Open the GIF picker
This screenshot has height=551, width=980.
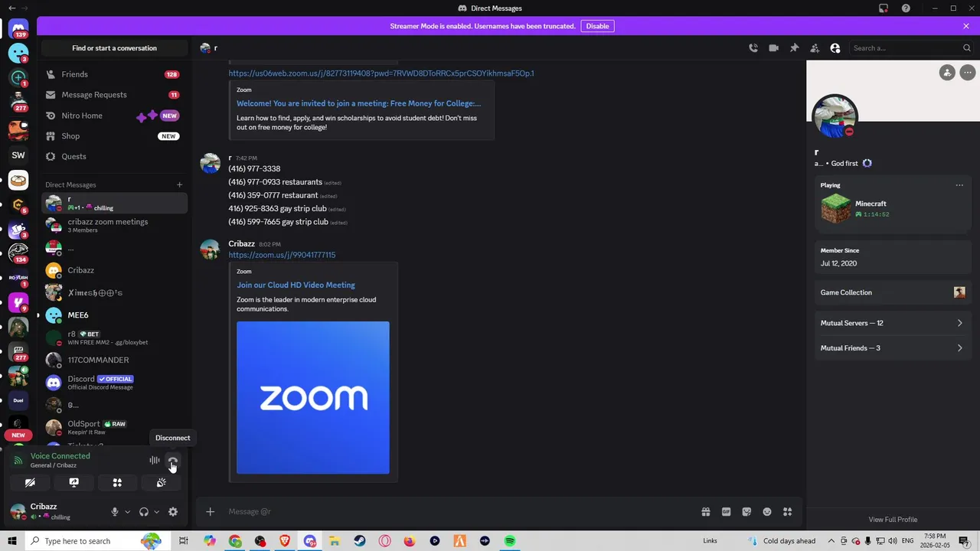(x=726, y=512)
